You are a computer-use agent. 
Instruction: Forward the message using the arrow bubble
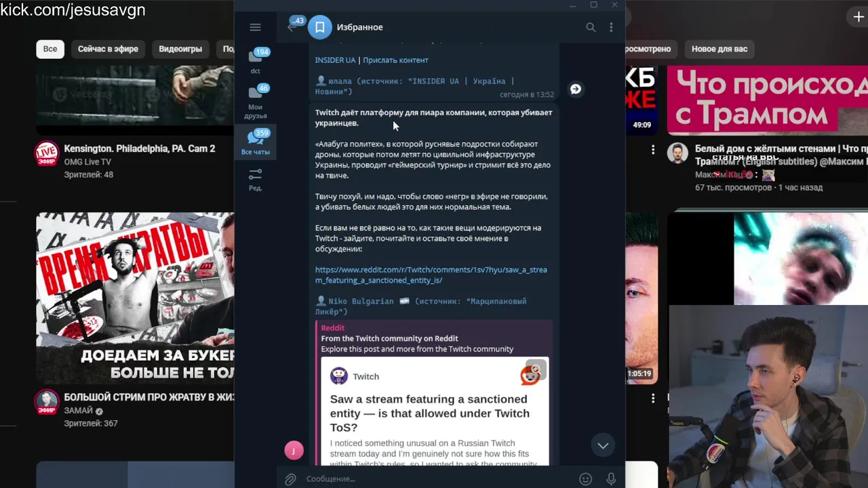point(575,89)
